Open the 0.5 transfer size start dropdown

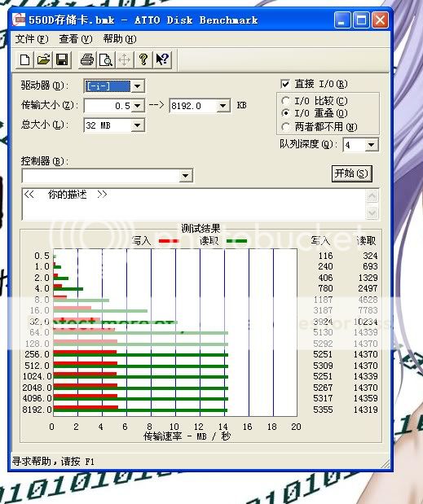pyautogui.click(x=138, y=106)
